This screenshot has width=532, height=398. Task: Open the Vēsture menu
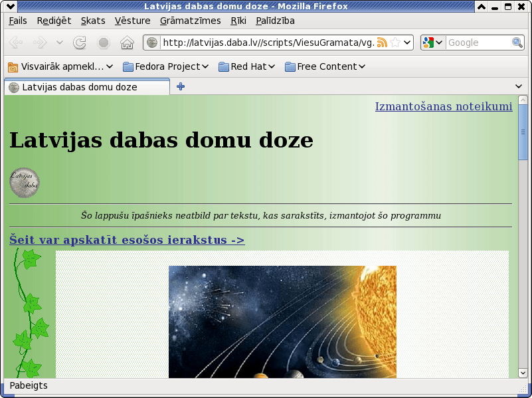(x=132, y=21)
